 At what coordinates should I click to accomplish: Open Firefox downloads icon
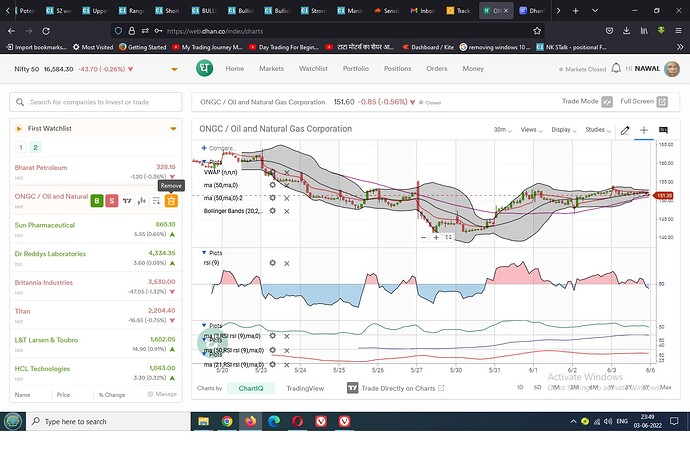click(x=626, y=31)
